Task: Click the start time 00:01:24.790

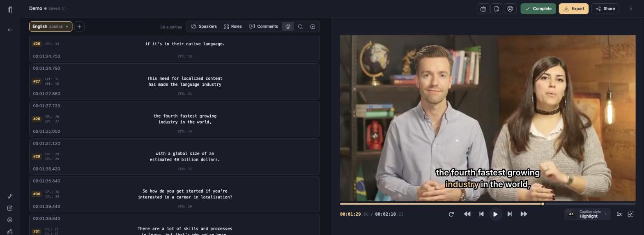Action: pyautogui.click(x=46, y=69)
